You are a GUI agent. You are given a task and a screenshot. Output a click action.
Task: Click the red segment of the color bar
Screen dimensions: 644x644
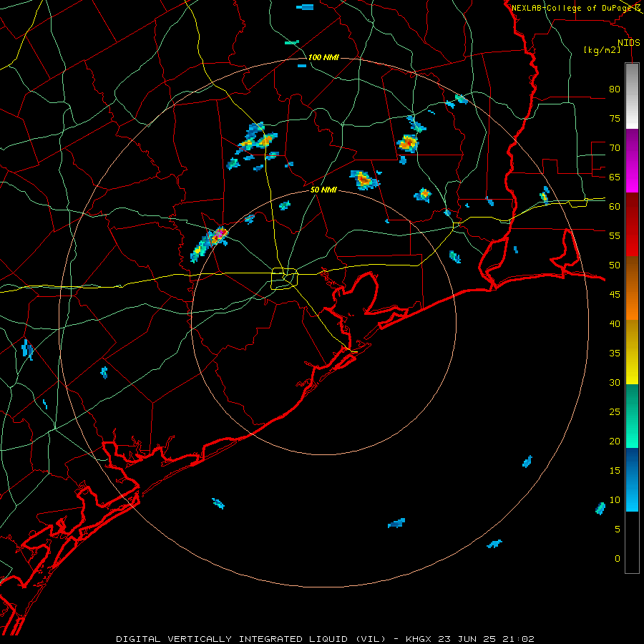click(x=632, y=224)
